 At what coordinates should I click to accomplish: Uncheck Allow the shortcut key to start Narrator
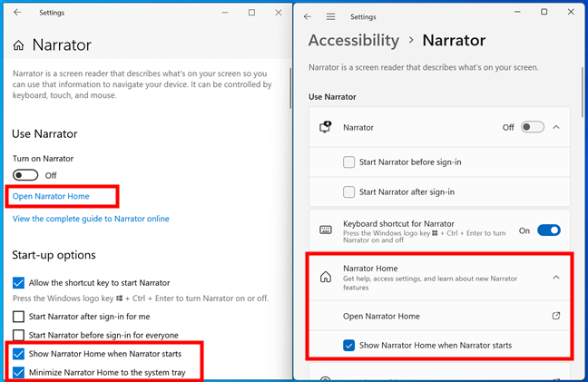click(18, 283)
